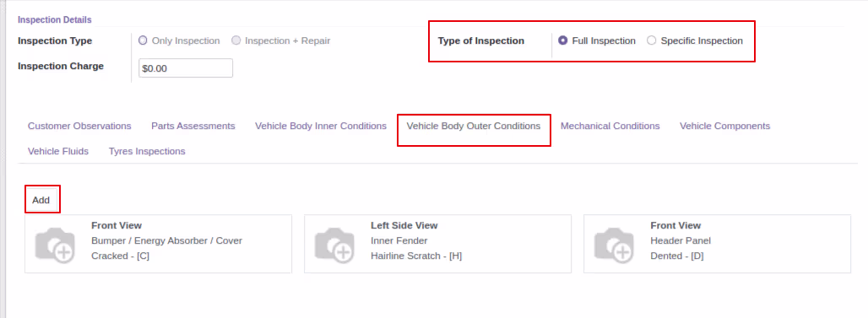Click the Type of Inspection label
This screenshot has height=318, width=868.
pos(481,41)
